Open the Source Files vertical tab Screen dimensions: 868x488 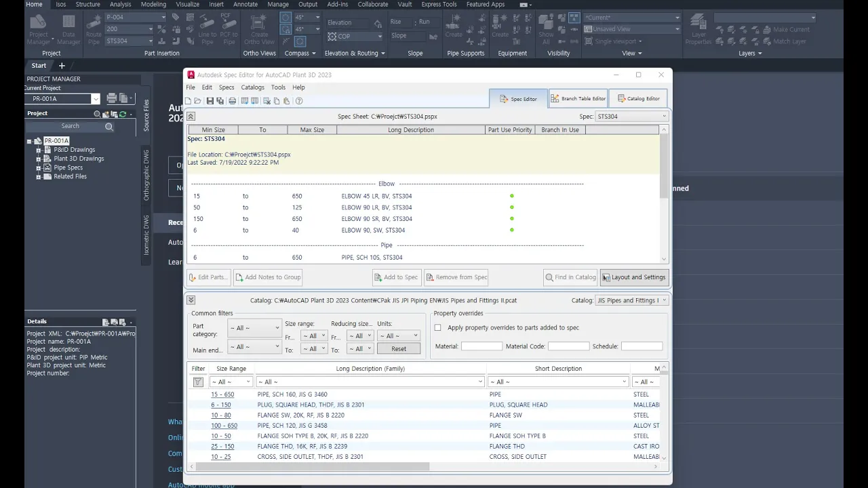tap(146, 115)
